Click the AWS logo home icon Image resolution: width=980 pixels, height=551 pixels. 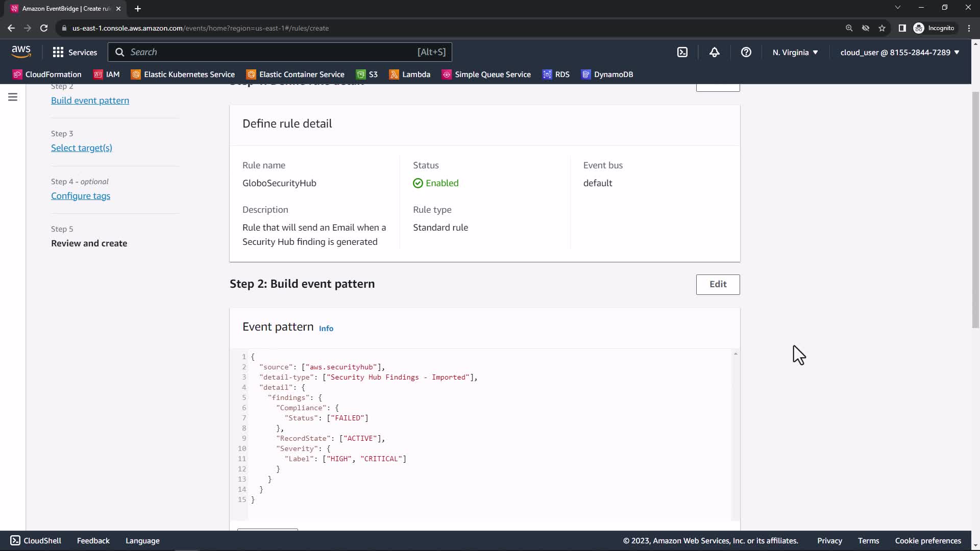21,52
